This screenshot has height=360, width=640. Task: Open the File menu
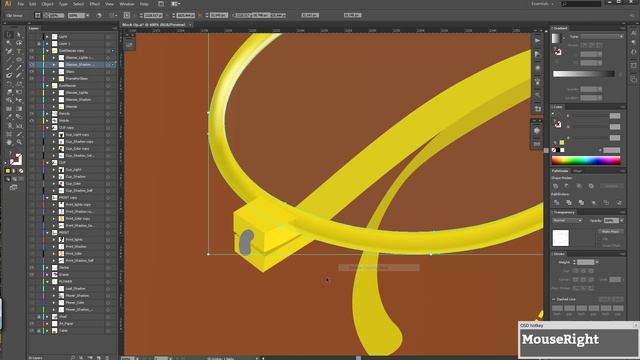point(20,4)
